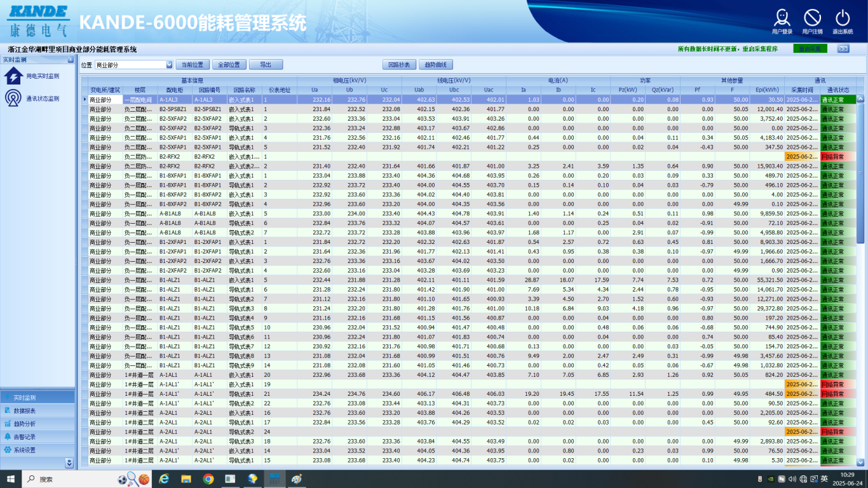The image size is (868, 488).
Task: Launch Internet Explorer from the taskbar
Action: [164, 479]
